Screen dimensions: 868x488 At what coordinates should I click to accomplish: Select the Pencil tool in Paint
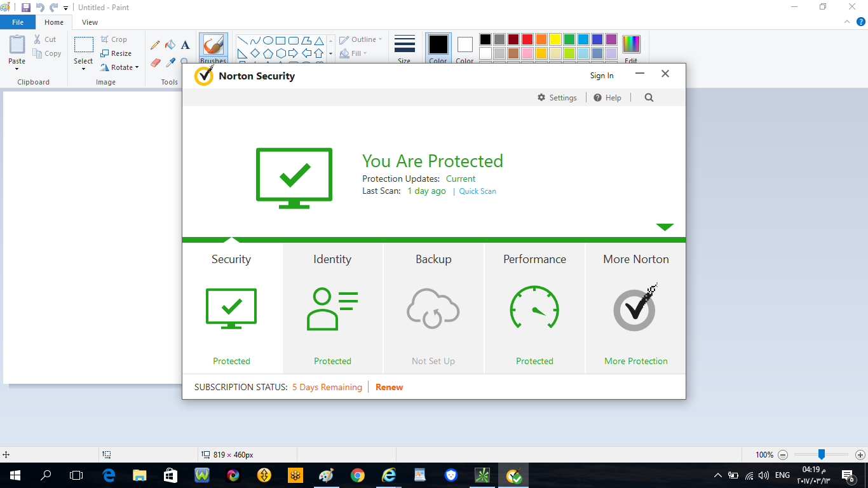[155, 45]
